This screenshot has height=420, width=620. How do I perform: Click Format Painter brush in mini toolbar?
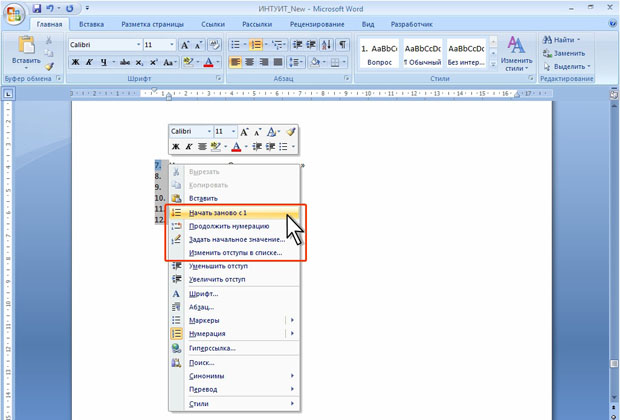[x=290, y=132]
